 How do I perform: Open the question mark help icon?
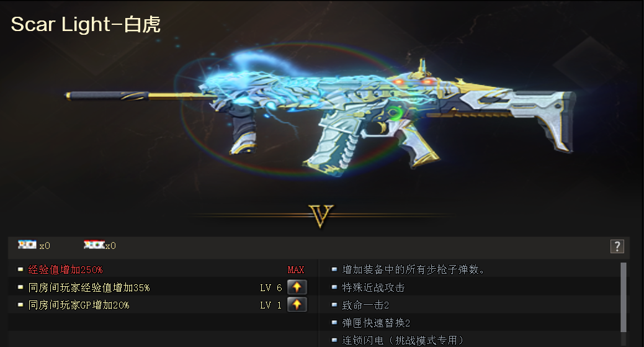click(617, 246)
